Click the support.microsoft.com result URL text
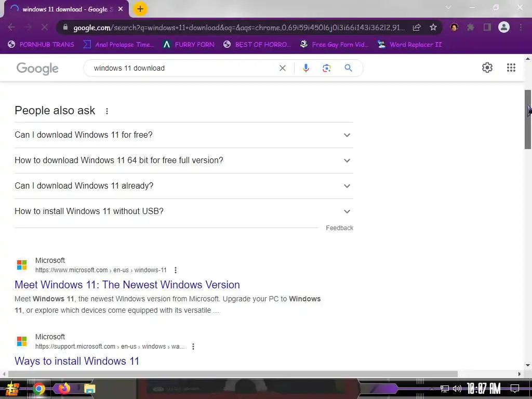 [x=110, y=347]
